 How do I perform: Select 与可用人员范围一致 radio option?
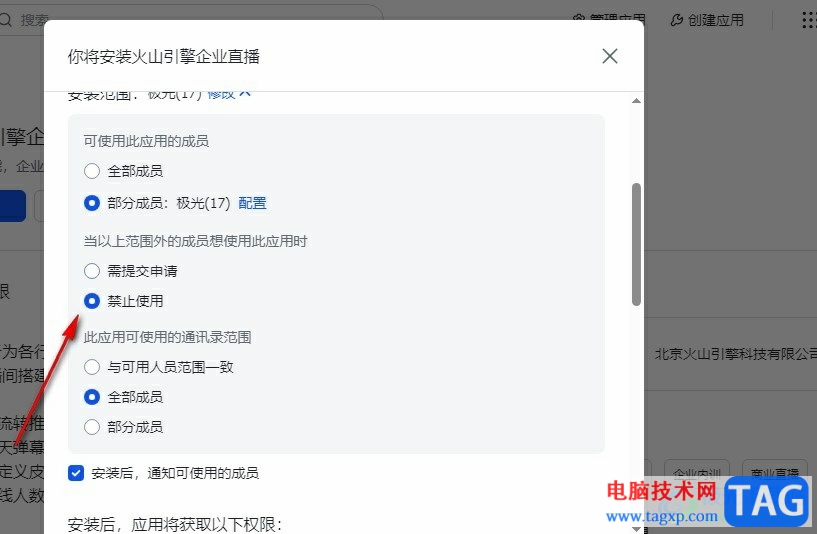(x=92, y=367)
